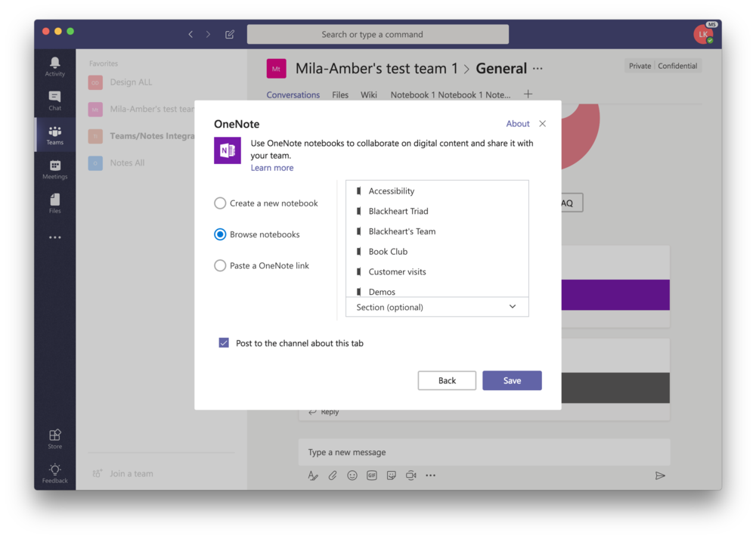
Task: Select the Book Club notebook
Action: coord(437,252)
